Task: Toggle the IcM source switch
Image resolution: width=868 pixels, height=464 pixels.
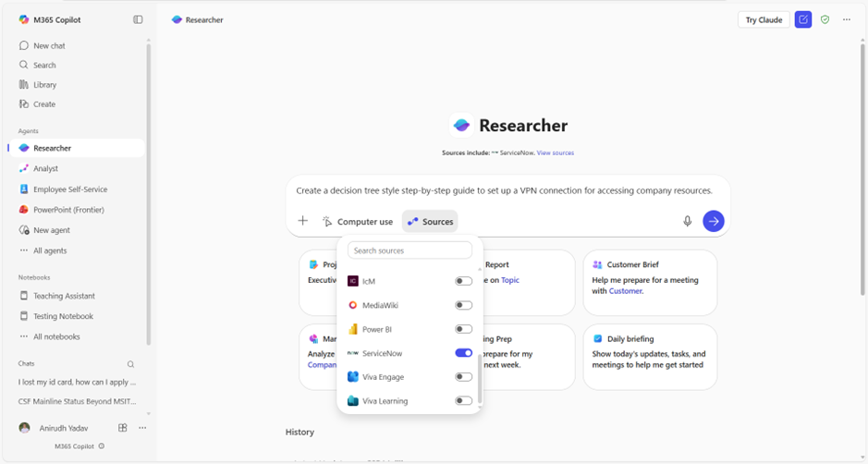Action: [x=463, y=281]
